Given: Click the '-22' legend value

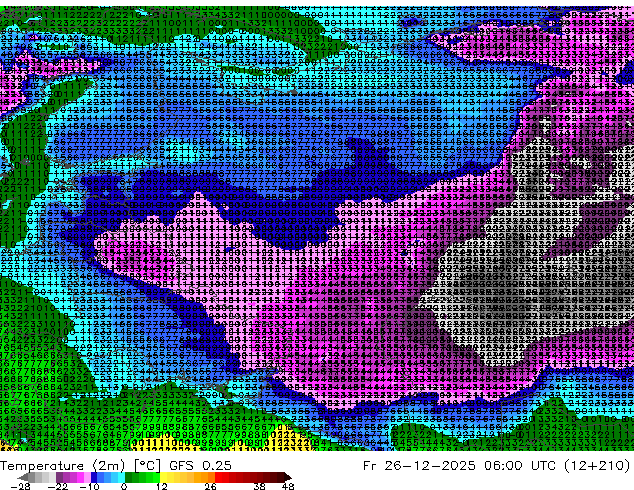Looking at the screenshot, I should click(x=57, y=486).
